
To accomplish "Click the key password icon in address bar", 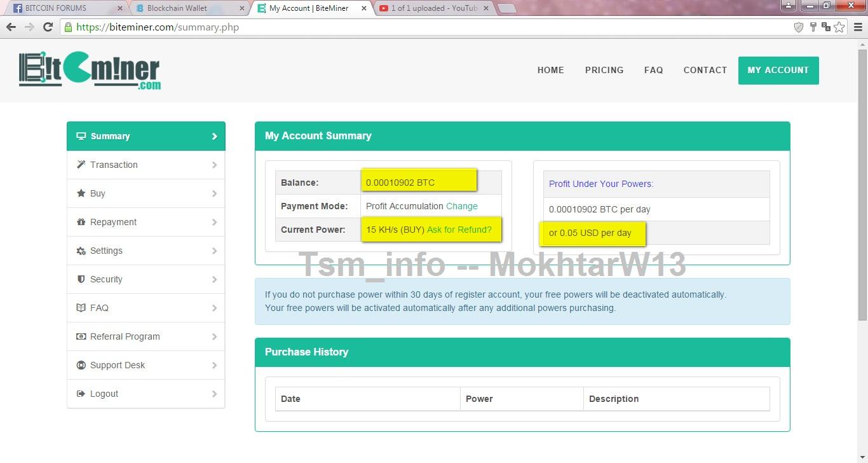I will (x=813, y=27).
